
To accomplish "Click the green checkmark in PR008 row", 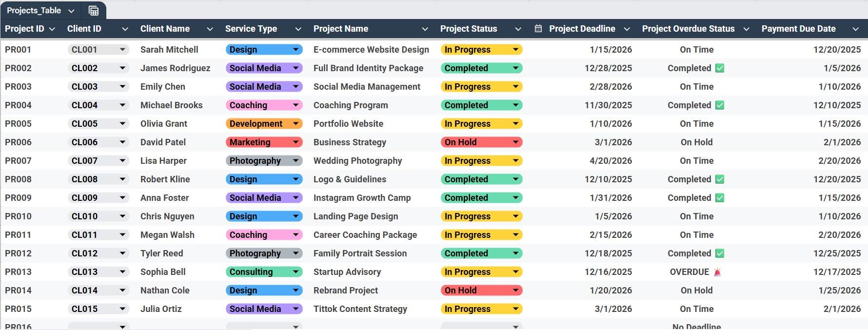I will (720, 179).
